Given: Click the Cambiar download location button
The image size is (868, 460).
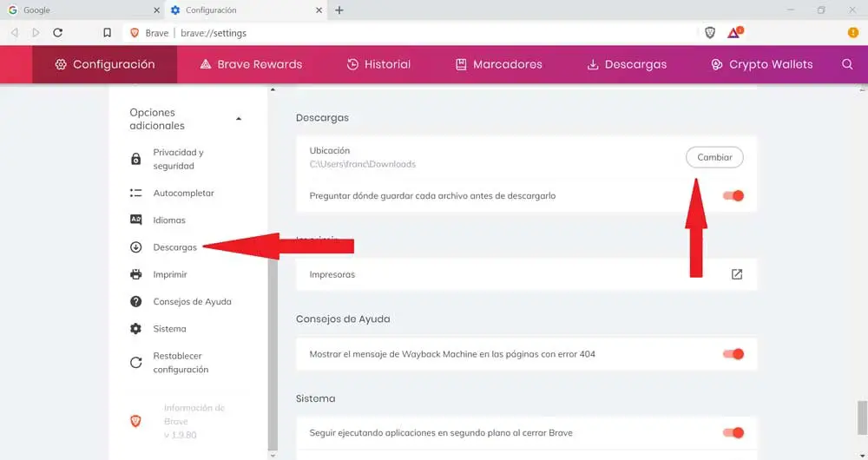Looking at the screenshot, I should pyautogui.click(x=714, y=157).
